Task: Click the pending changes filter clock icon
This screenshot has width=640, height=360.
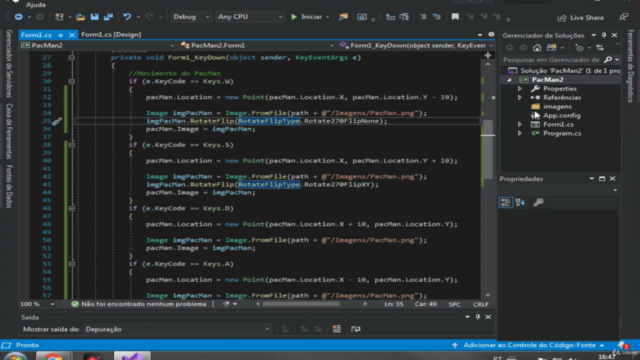Action: 579,48
